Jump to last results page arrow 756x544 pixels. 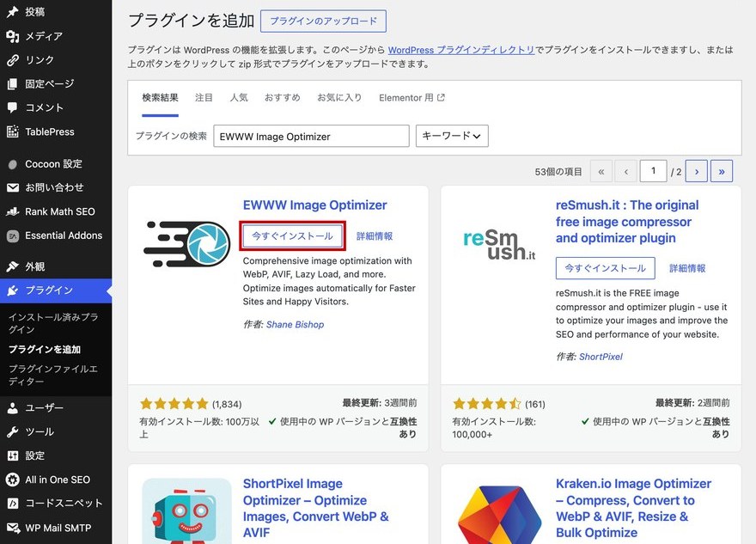[x=722, y=171]
